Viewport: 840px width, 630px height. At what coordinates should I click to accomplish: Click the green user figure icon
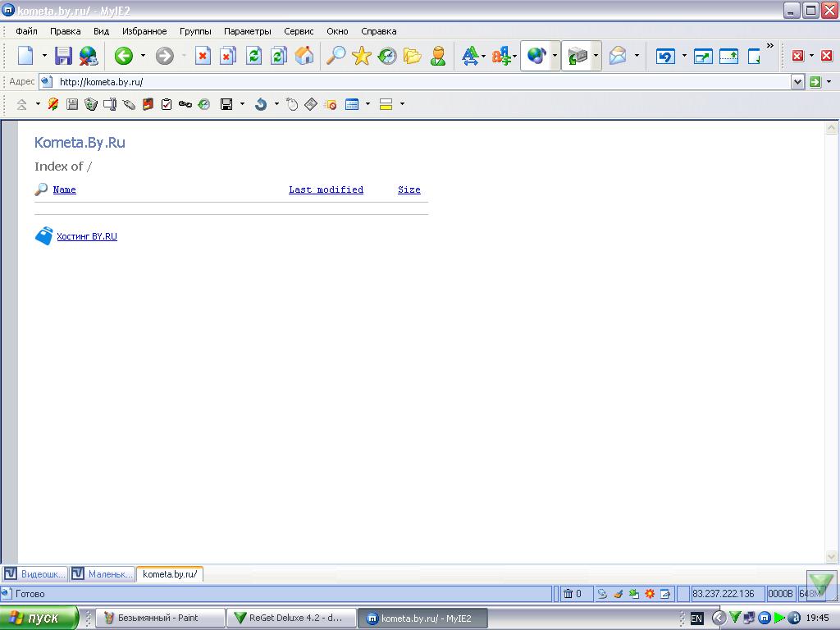click(438, 55)
